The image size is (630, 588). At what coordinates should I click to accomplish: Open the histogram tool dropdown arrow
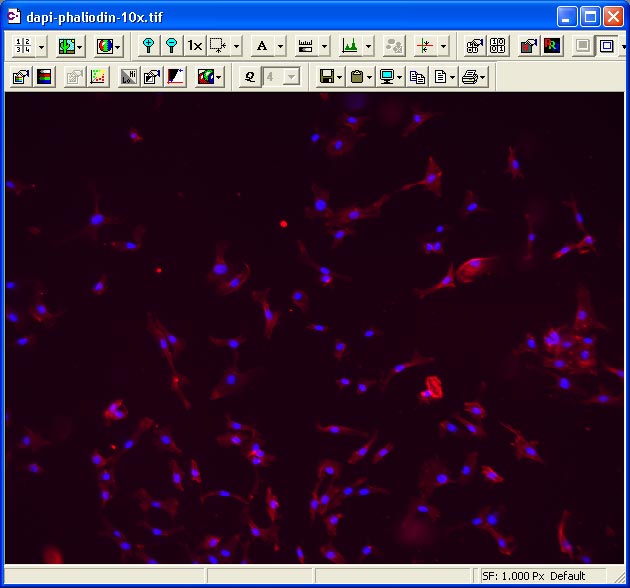[369, 46]
